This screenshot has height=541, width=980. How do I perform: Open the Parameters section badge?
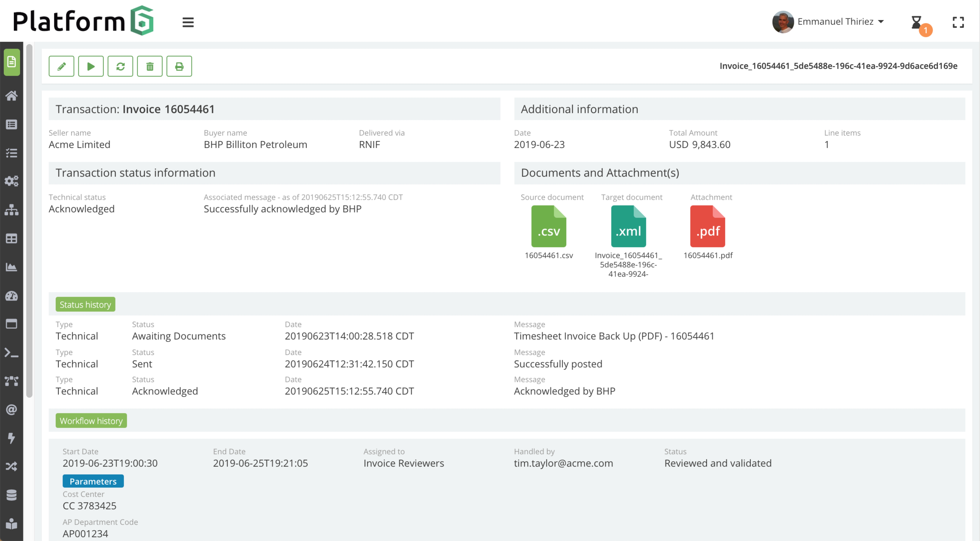[x=93, y=481]
